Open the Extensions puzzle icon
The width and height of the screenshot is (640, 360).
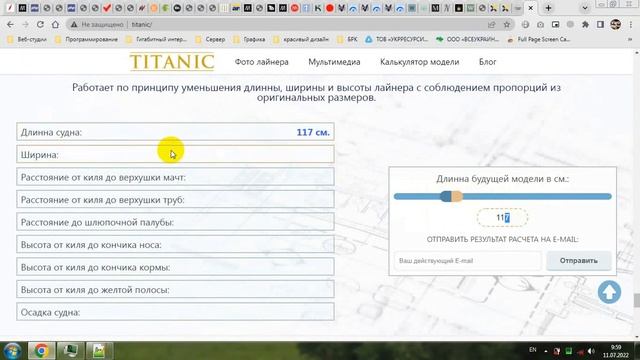(585, 24)
